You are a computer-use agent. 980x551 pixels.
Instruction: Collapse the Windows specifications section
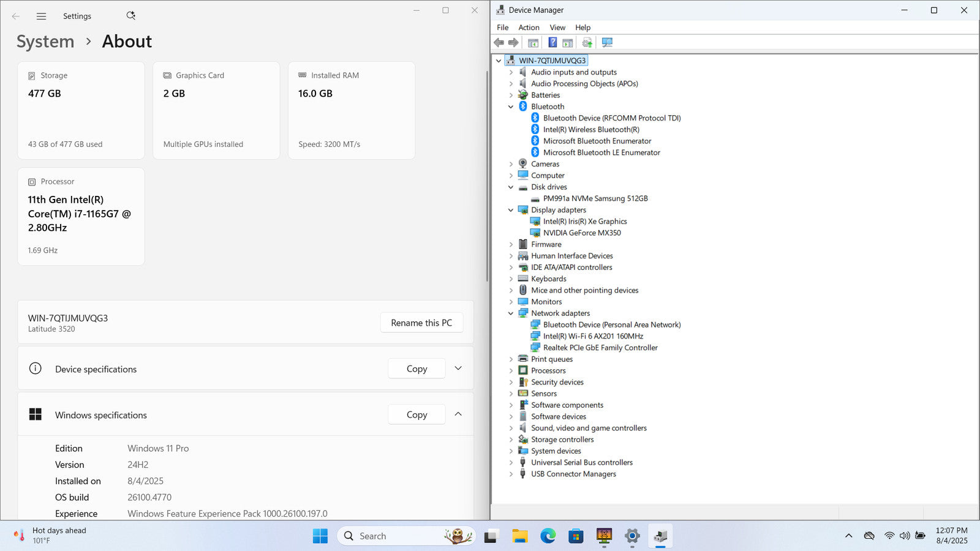[458, 414]
